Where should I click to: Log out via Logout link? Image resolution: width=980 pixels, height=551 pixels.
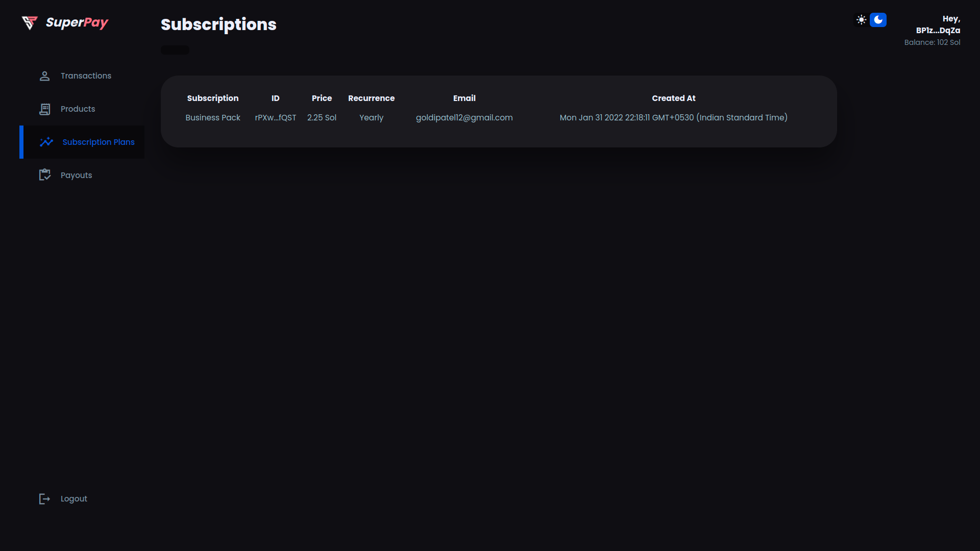pyautogui.click(x=74, y=499)
